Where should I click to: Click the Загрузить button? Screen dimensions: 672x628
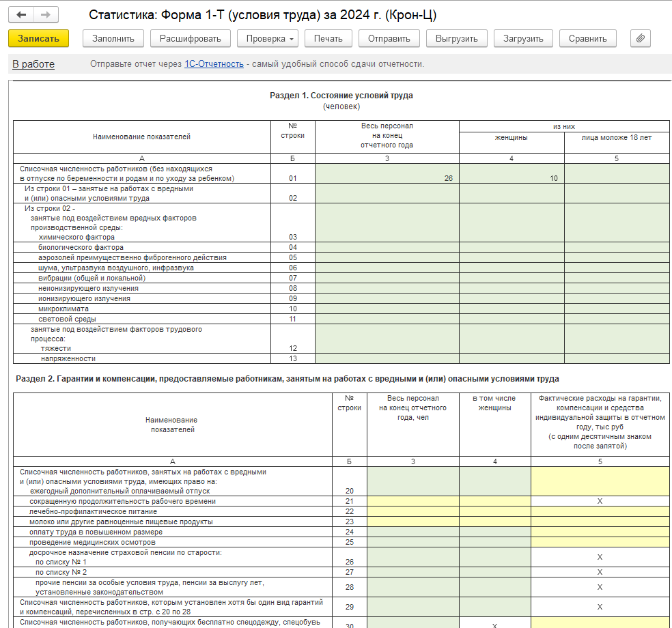tap(523, 38)
